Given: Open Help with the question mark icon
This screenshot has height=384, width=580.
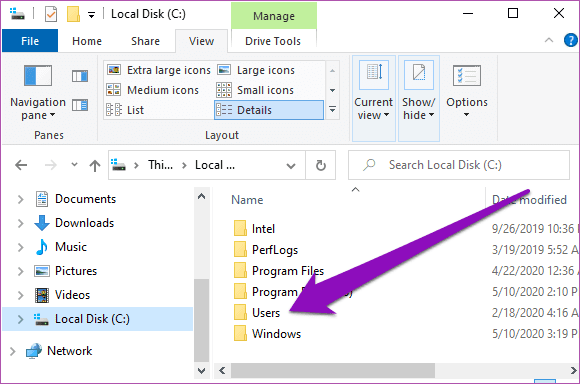Looking at the screenshot, I should coord(571,40).
